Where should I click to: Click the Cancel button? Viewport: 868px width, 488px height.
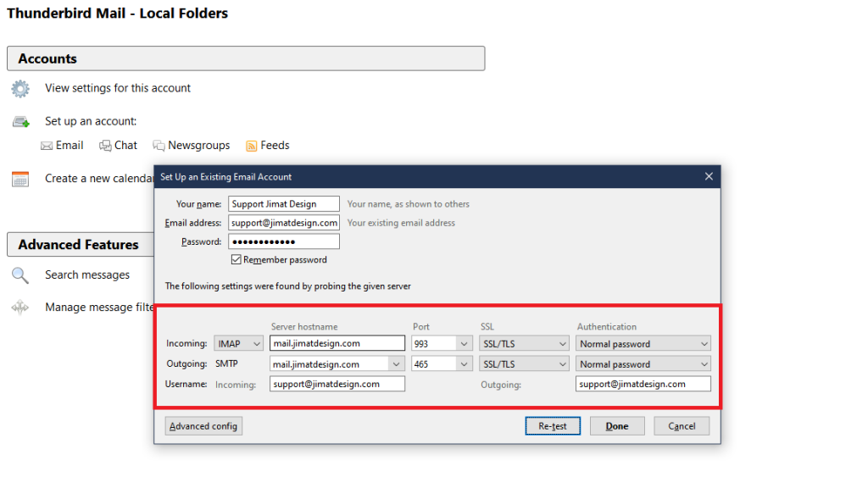682,426
